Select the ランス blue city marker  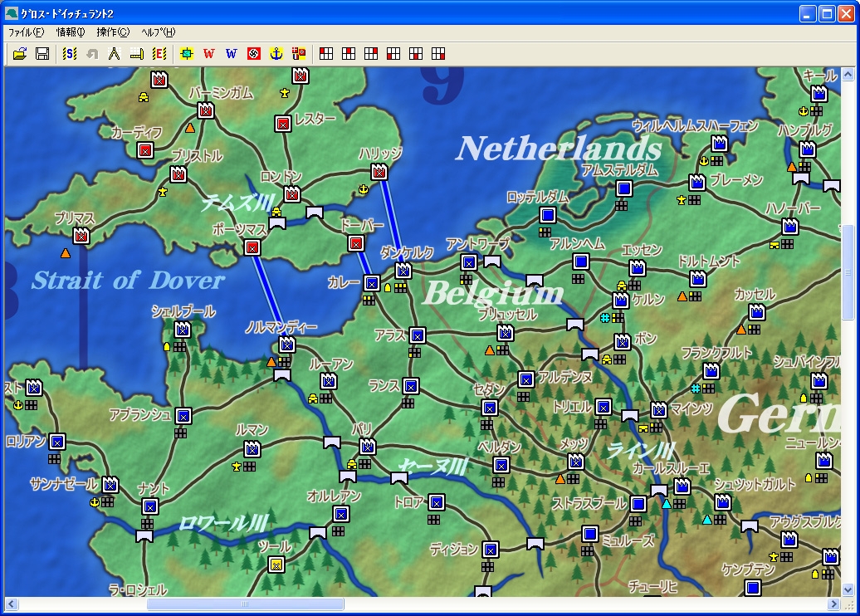[411, 386]
